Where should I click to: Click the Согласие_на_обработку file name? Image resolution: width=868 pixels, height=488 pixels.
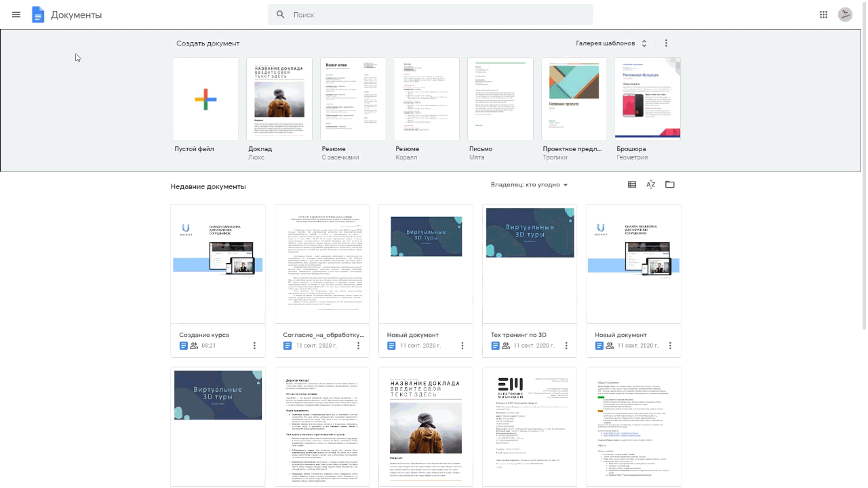[323, 335]
